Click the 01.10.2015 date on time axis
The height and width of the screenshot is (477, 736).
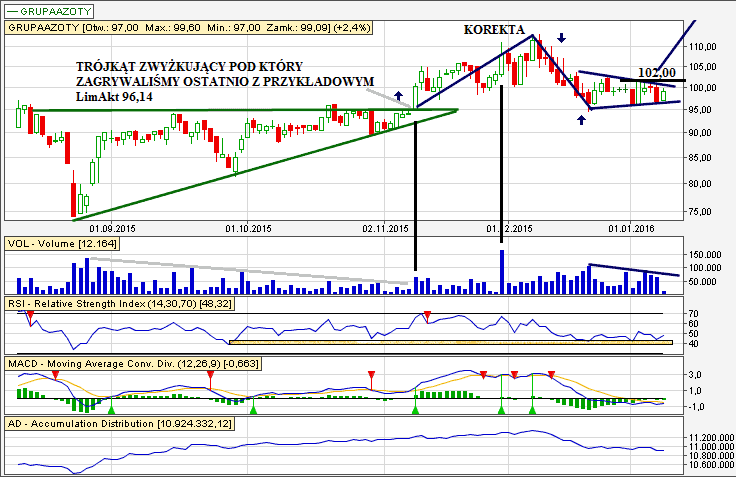click(x=249, y=228)
